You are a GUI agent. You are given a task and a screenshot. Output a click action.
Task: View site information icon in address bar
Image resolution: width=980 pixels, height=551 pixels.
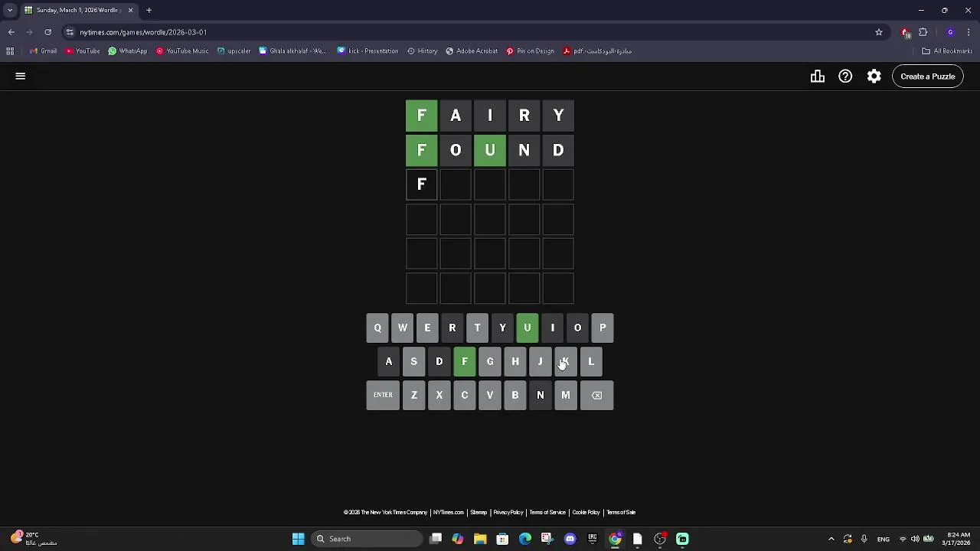click(70, 32)
